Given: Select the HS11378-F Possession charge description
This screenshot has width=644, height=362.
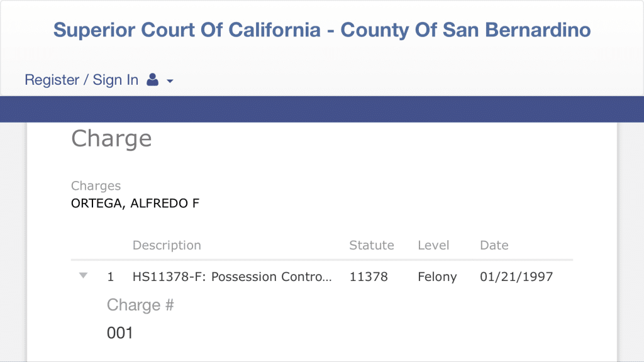Looking at the screenshot, I should click(231, 277).
